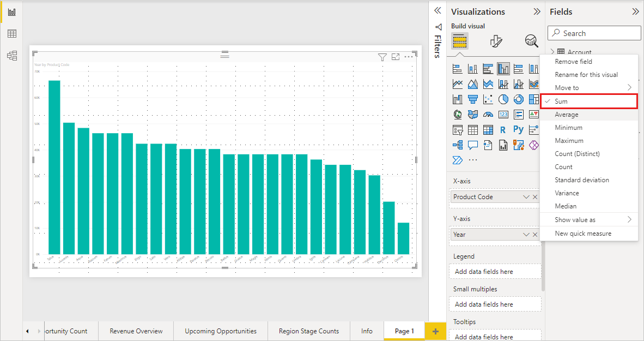Expand the Filters pane with double chevron
Screen dimensions: 644x341
point(438,11)
